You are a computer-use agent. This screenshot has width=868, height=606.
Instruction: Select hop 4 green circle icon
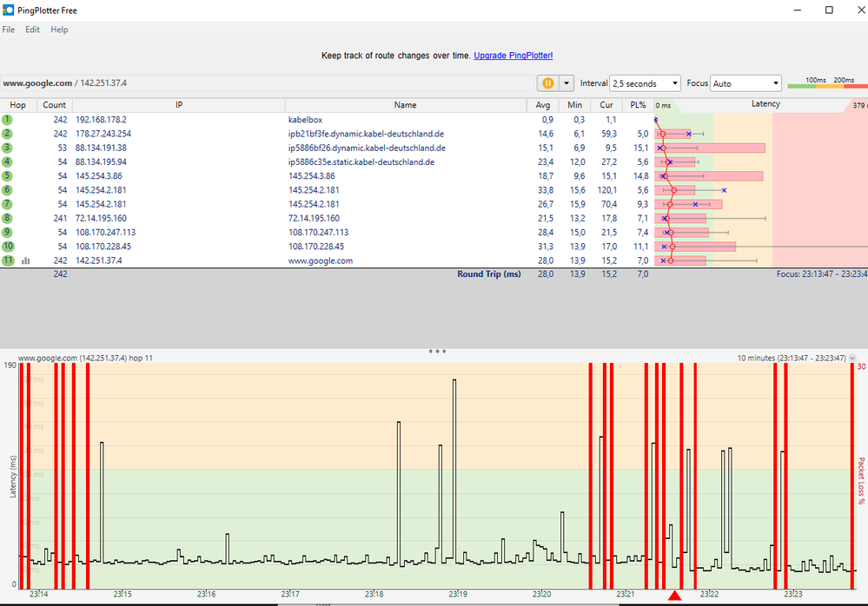coord(7,162)
